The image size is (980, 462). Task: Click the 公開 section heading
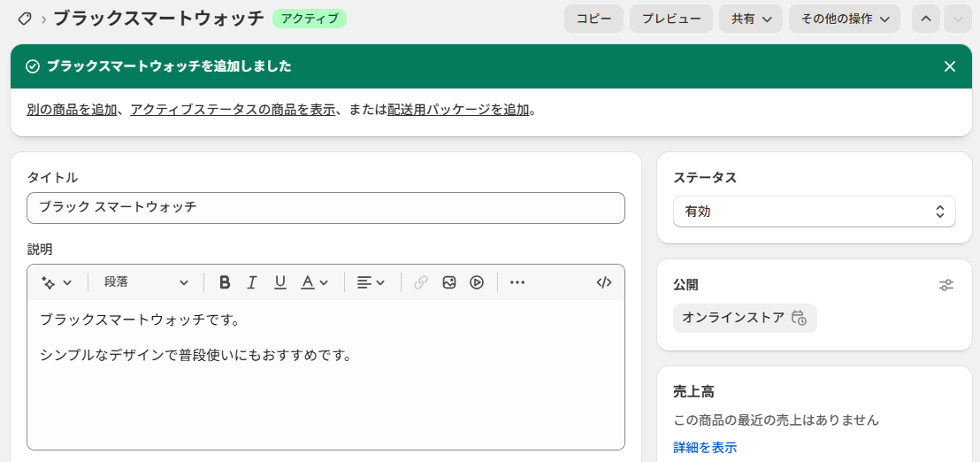pyautogui.click(x=685, y=285)
